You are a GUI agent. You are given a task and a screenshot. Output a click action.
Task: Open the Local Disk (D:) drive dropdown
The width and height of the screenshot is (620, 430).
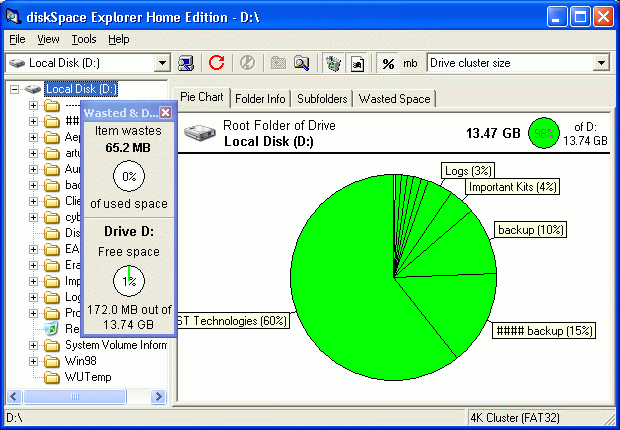pyautogui.click(x=162, y=63)
